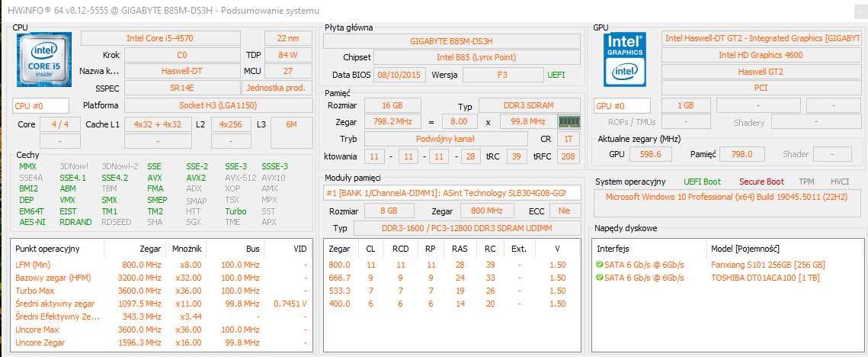
Task: Click the AES-NI feature label
Action: coord(32,222)
